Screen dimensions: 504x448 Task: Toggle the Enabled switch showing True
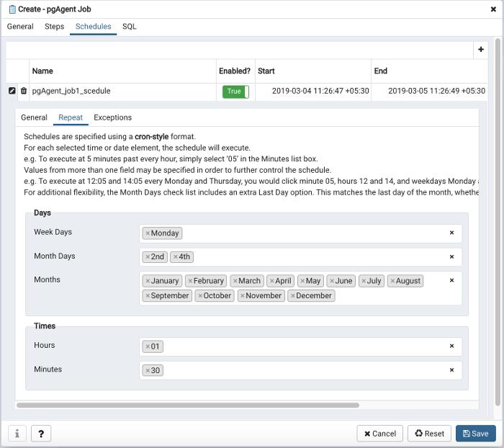click(235, 91)
